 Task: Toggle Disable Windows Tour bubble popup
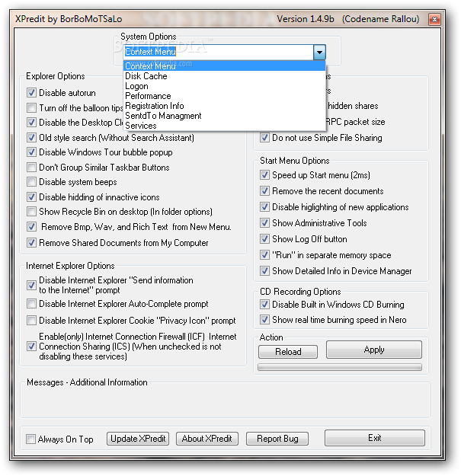(x=31, y=152)
